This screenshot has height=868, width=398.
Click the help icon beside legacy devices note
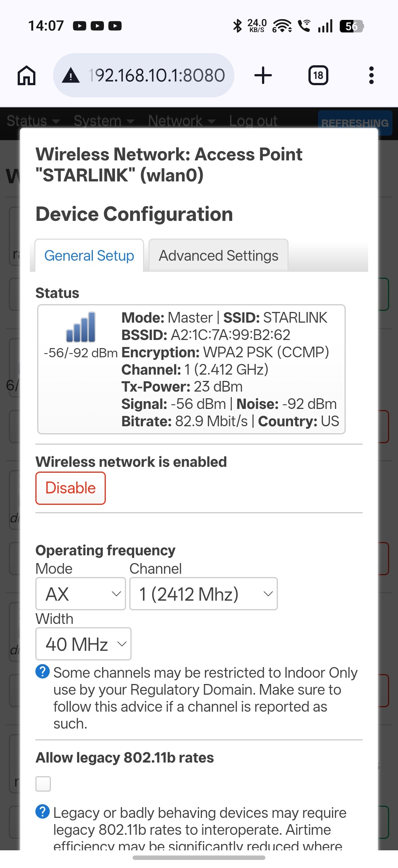[x=42, y=811]
